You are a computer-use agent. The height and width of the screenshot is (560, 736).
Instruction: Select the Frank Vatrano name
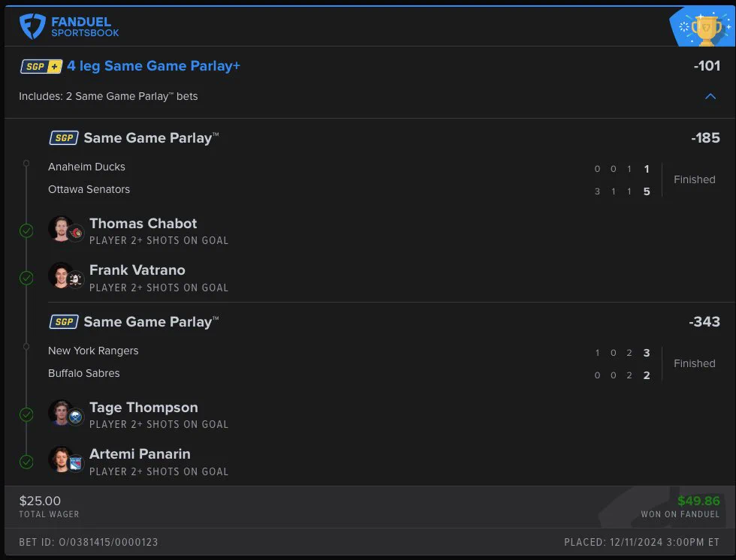pos(137,270)
